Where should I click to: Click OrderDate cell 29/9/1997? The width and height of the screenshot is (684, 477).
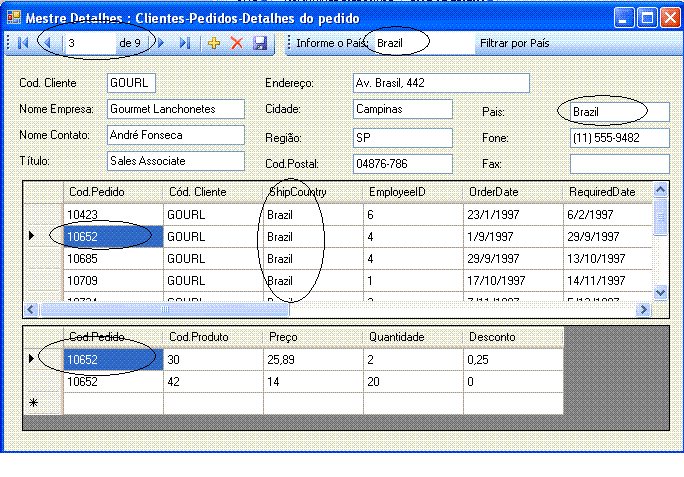(x=513, y=259)
